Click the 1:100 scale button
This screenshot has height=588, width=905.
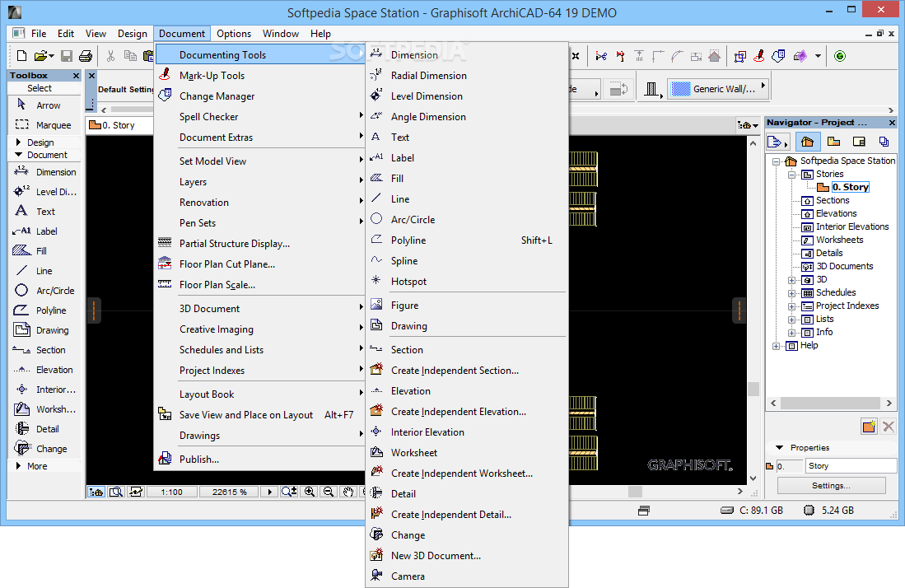(x=171, y=492)
